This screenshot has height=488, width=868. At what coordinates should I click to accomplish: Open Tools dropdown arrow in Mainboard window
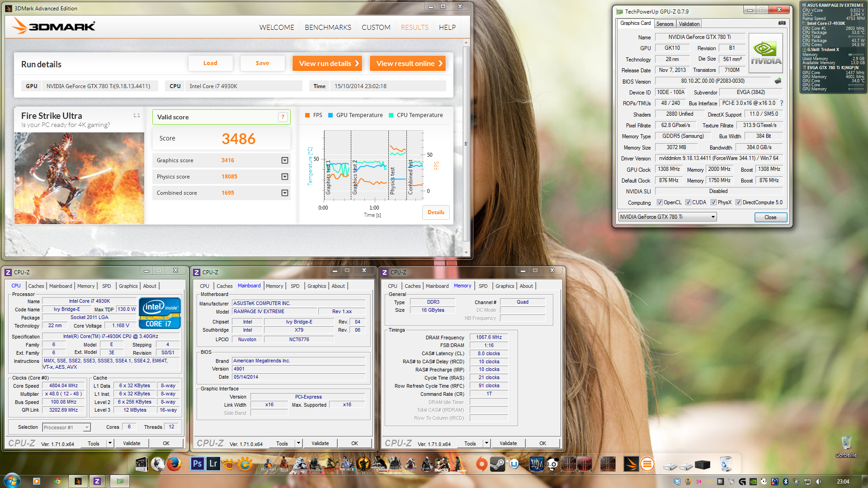point(298,443)
